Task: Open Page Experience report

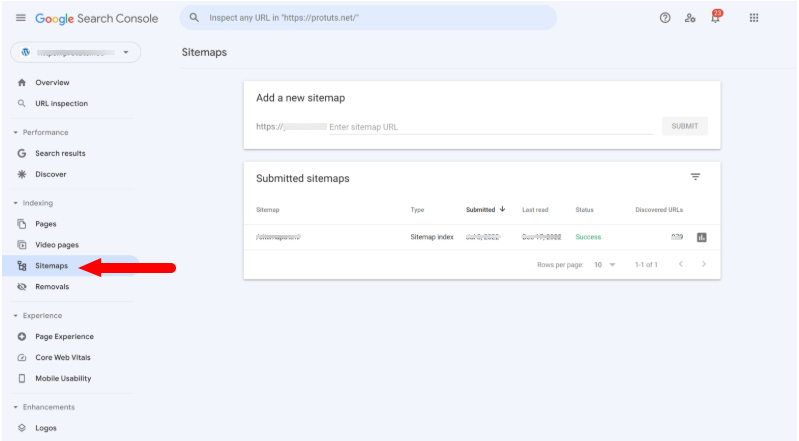Action: pyautogui.click(x=64, y=336)
